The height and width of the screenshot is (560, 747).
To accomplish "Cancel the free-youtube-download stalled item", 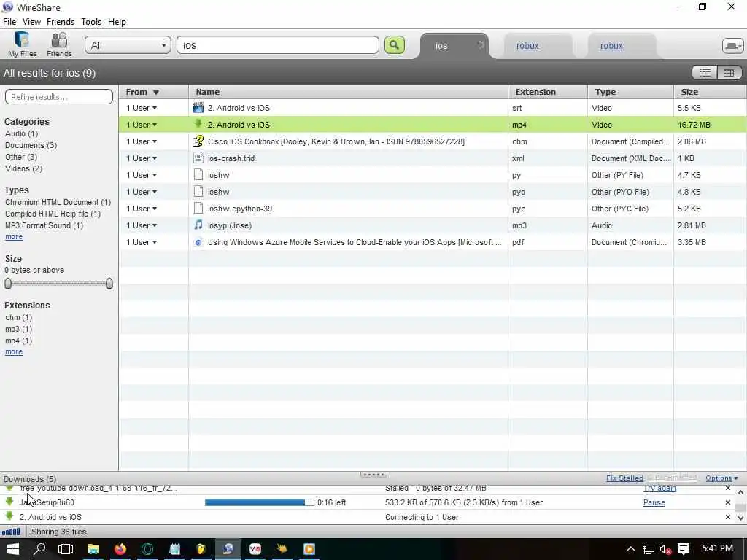I will (727, 488).
